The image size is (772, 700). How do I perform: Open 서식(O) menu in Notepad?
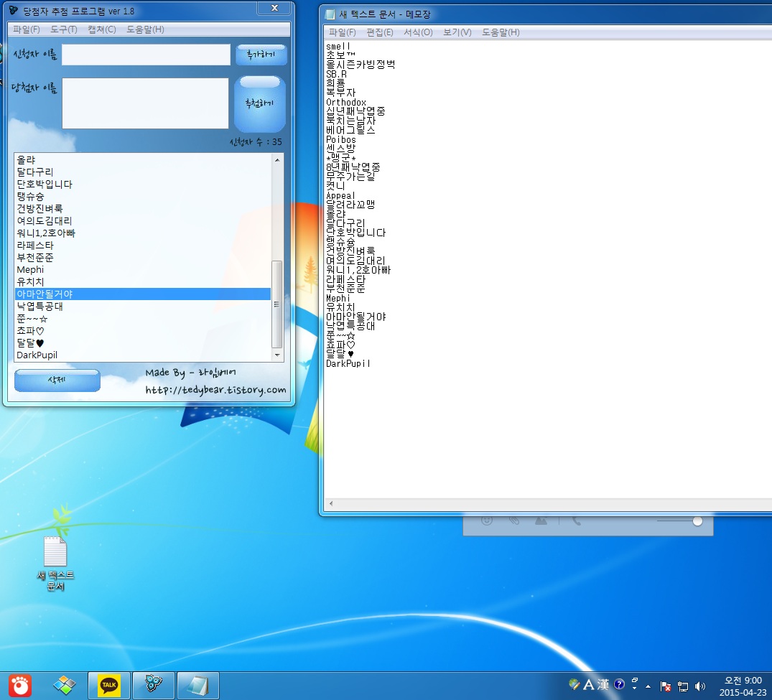[418, 32]
